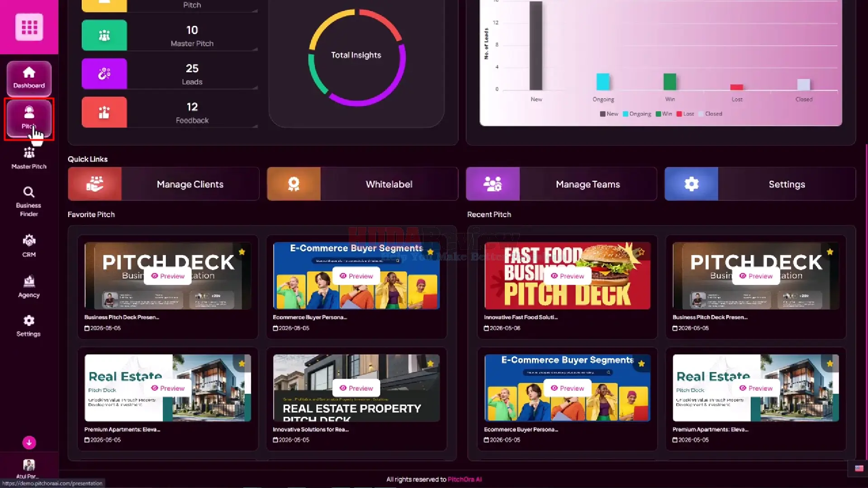
Task: Click the orange Whitelabel badge icon
Action: pos(294,184)
